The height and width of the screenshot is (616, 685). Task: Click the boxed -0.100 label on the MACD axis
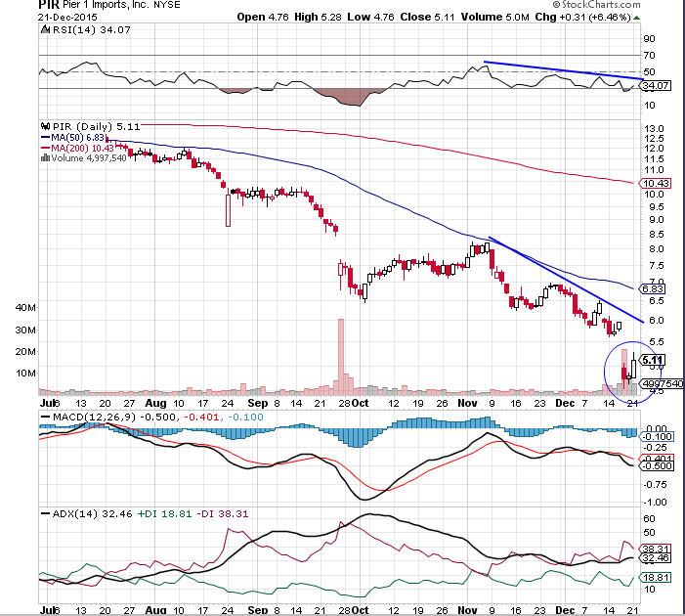pos(657,437)
